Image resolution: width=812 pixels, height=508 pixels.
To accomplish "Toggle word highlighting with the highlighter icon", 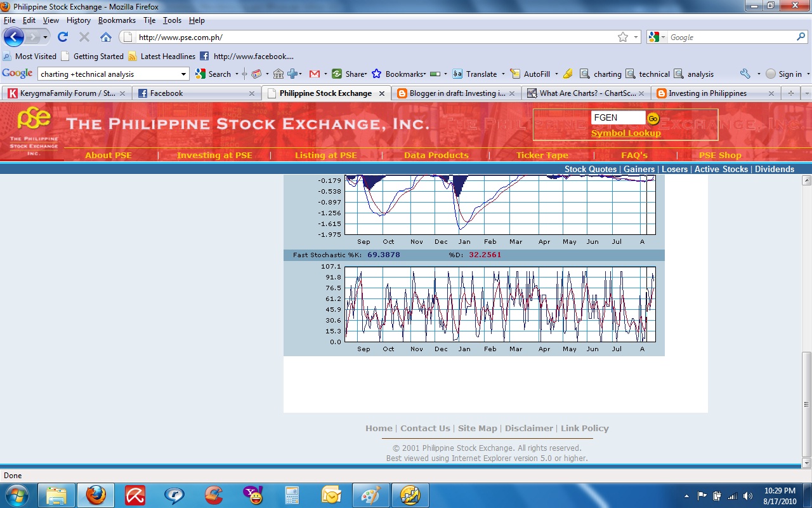I will click(x=568, y=74).
